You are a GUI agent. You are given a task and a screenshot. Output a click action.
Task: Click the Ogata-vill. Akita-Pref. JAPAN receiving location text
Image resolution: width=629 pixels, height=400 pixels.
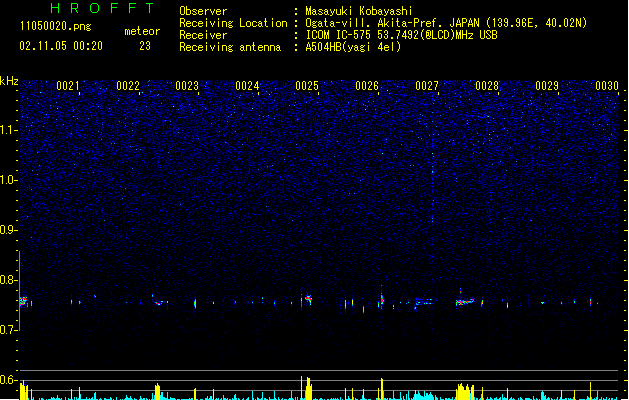click(x=446, y=23)
